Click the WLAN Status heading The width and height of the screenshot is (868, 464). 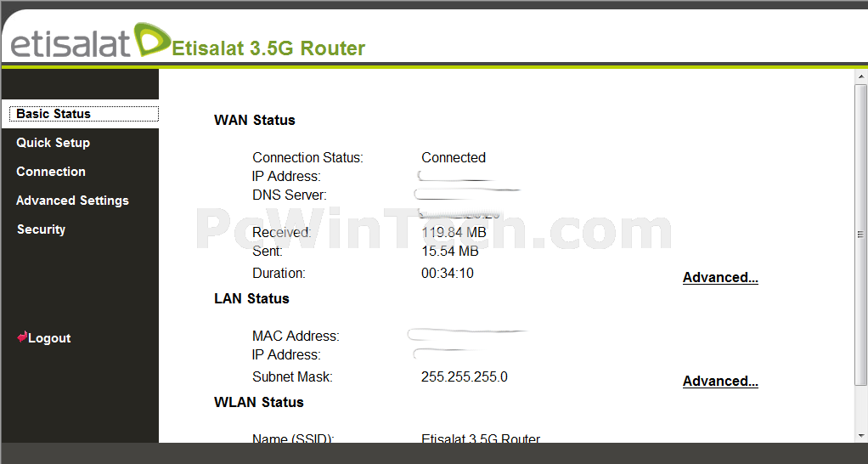tap(259, 402)
